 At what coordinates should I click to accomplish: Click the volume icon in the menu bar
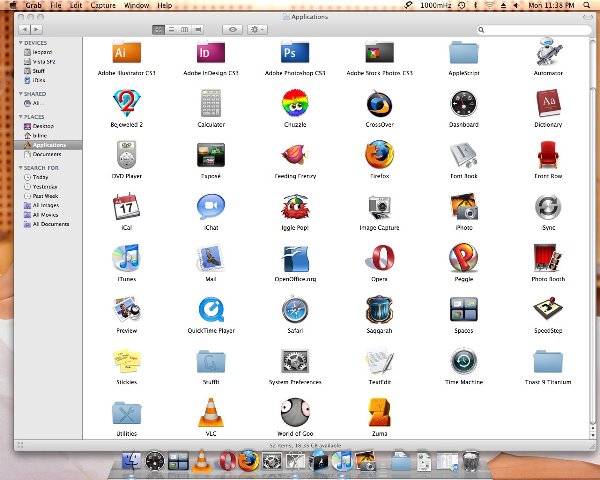(x=516, y=5)
